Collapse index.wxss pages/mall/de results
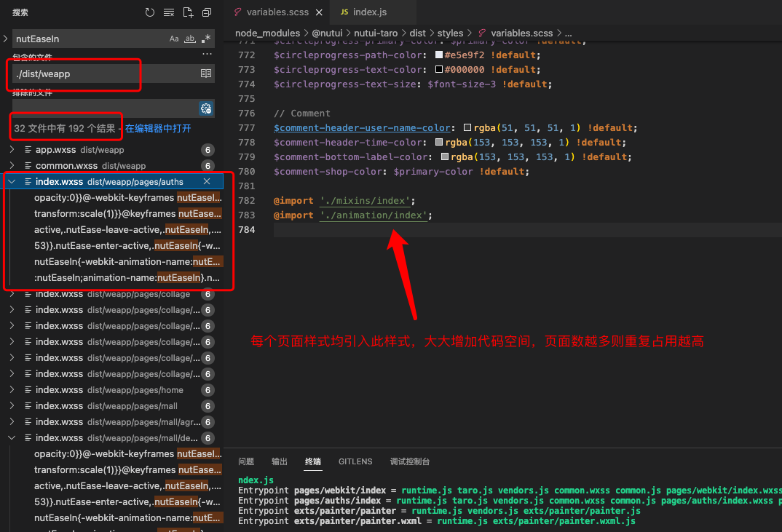 coord(12,438)
